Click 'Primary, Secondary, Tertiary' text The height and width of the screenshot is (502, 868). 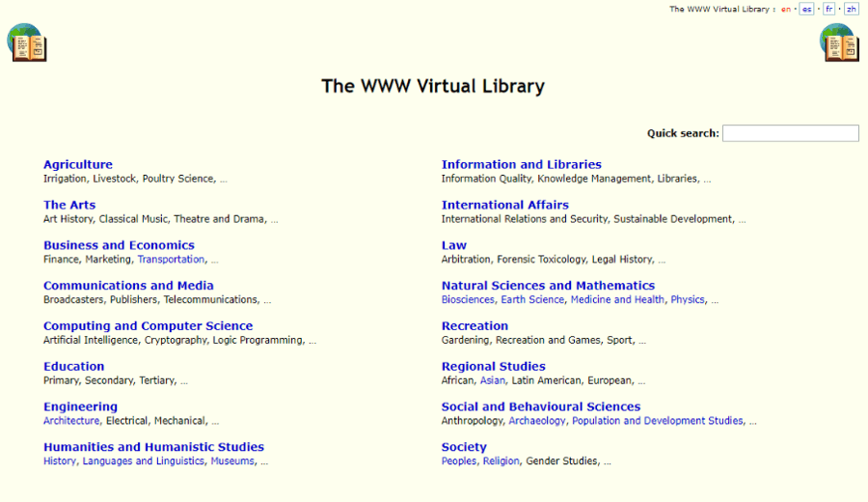point(110,380)
